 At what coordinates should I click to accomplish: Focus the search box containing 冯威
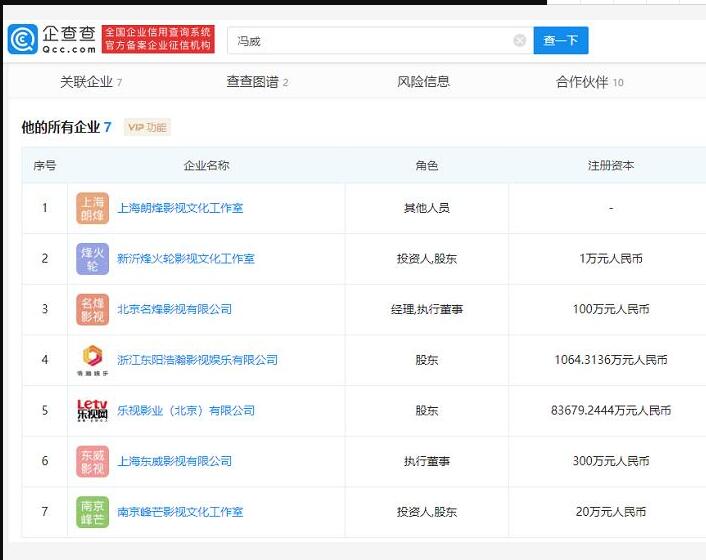pos(380,41)
